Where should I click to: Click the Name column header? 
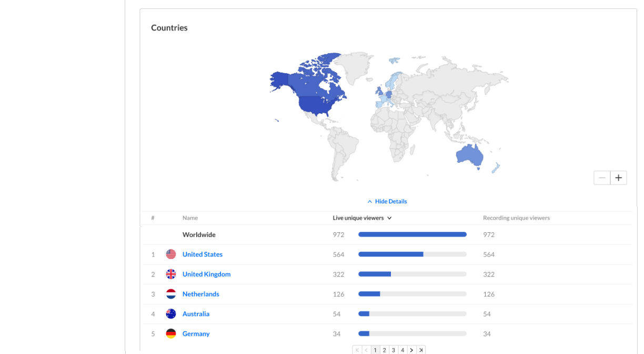(x=190, y=218)
